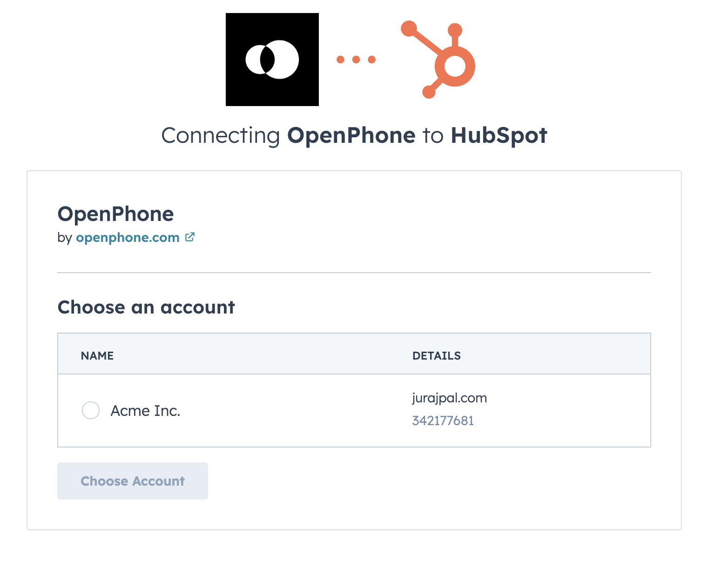
Task: Click the jurajpal.com domain text
Action: tap(450, 398)
